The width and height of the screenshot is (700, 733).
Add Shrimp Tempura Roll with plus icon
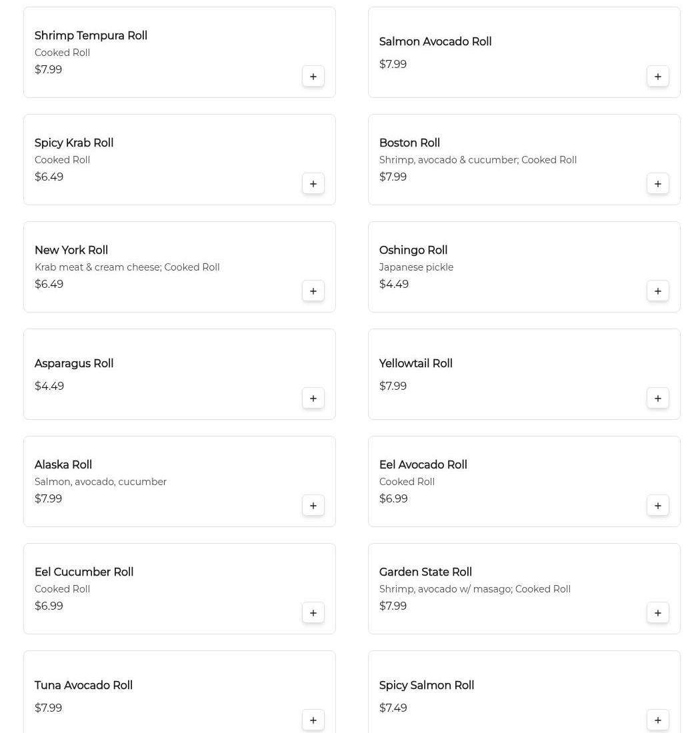click(x=313, y=77)
